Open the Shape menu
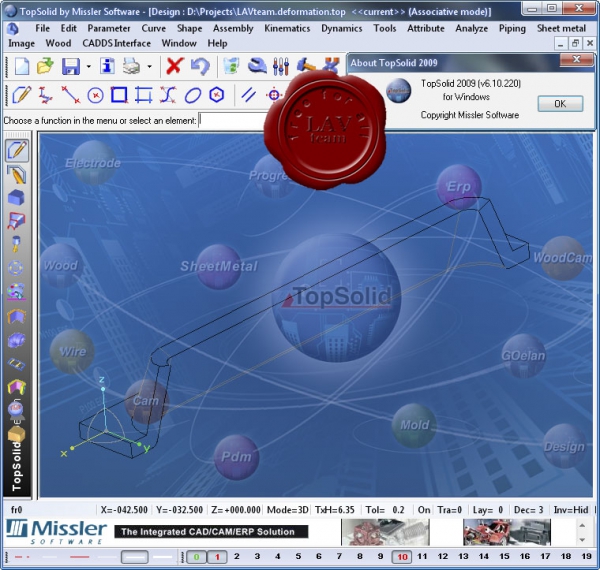Image resolution: width=600 pixels, height=570 pixels. coord(189,28)
